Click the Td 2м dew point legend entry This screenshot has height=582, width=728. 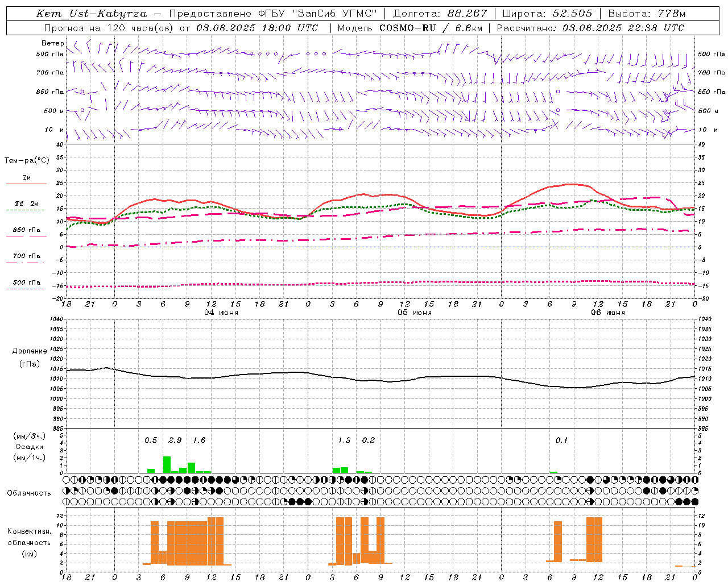27,203
